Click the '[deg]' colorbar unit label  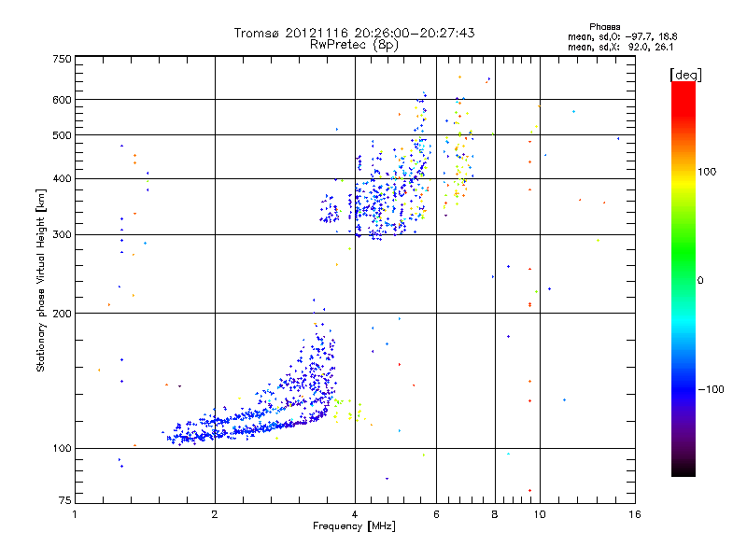[685, 75]
